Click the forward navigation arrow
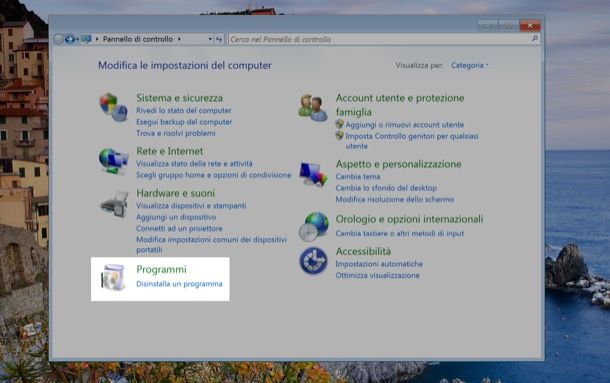The height and width of the screenshot is (383, 610). coord(70,39)
